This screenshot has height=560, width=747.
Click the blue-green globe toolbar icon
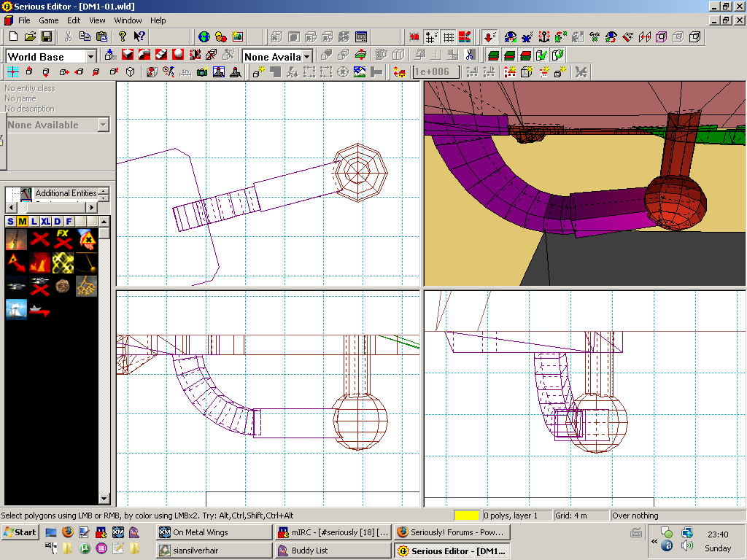[204, 36]
